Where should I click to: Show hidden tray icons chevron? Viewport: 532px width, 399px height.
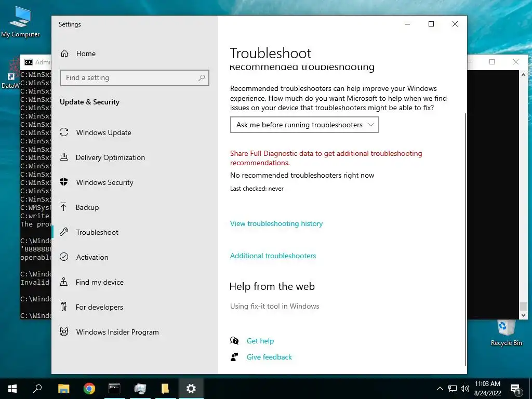440,389
